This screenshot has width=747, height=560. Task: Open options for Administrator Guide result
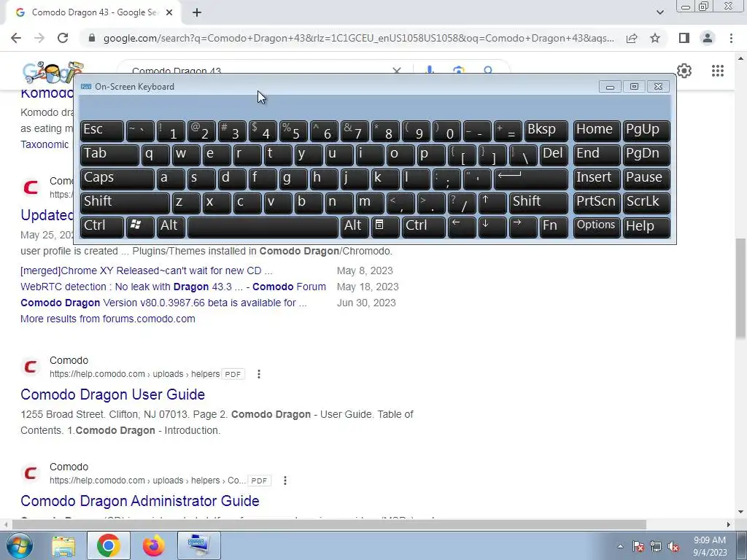(285, 481)
